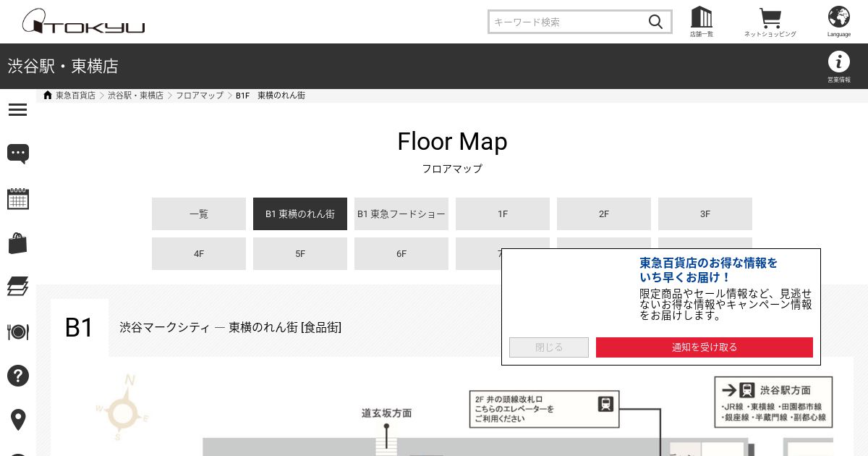Viewport: 868px width, 456px height.
Task: Click the 渋谷駅方面 sign on map
Action: click(773, 402)
